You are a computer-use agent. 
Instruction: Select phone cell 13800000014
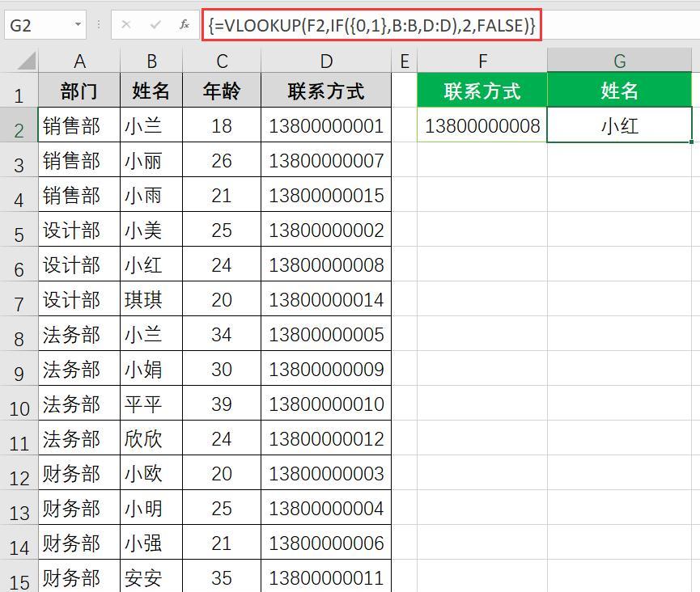(326, 299)
